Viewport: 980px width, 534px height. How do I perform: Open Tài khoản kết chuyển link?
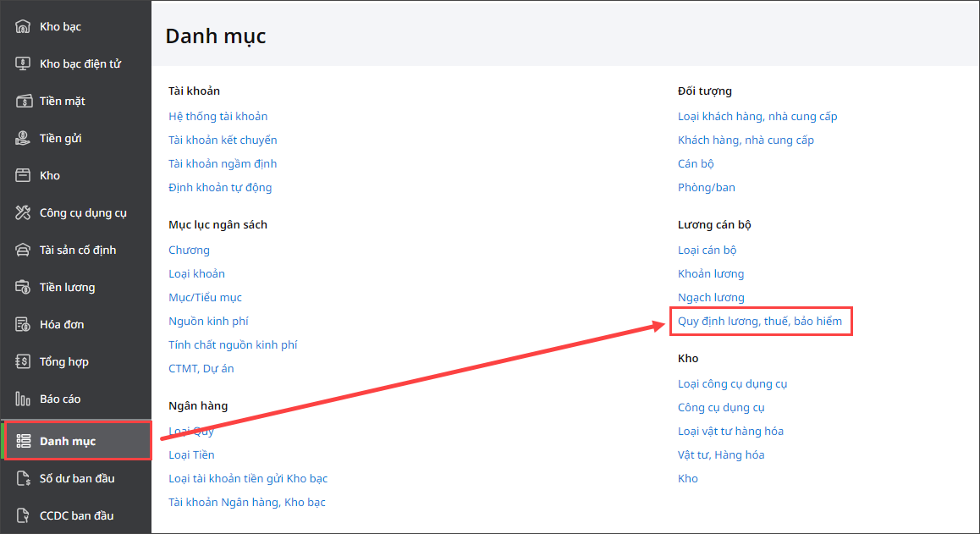click(223, 140)
